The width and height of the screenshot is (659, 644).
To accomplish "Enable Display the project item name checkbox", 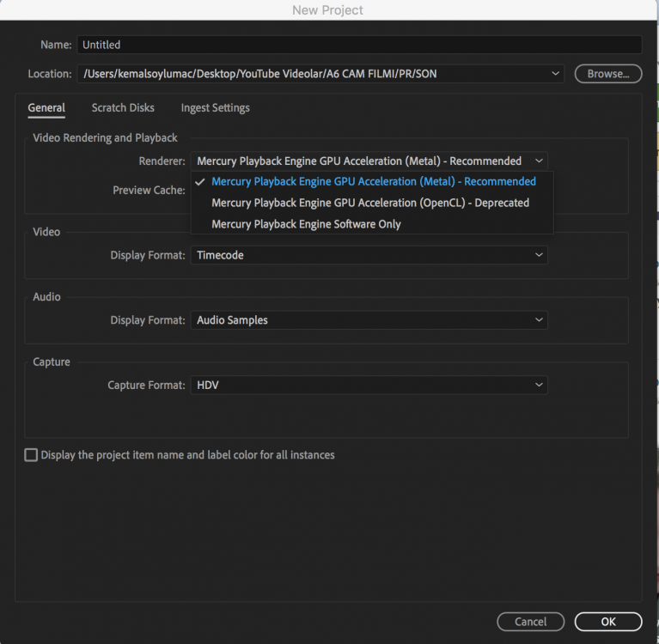I will point(31,455).
